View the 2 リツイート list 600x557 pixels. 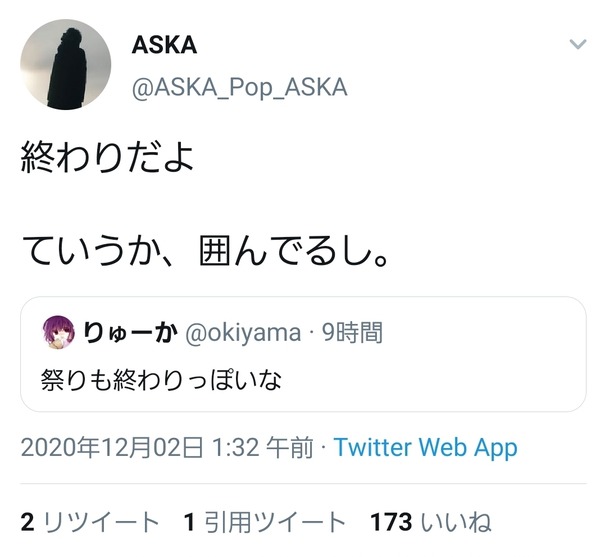(90, 522)
